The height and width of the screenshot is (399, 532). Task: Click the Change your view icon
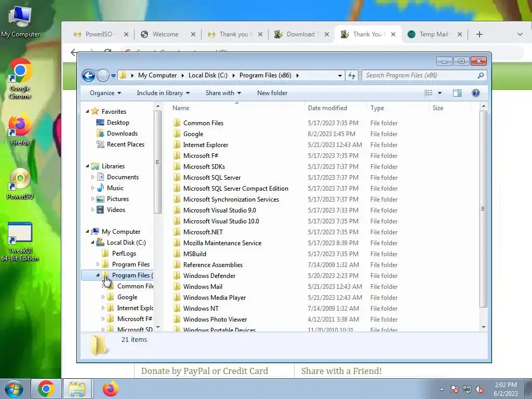tap(429, 93)
